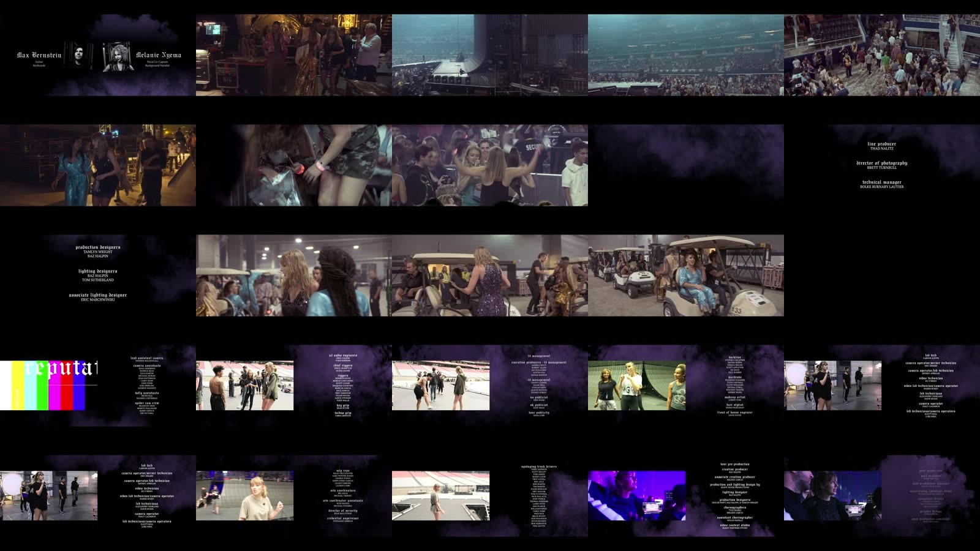Select the image of the woman standing on the stadium stage
Screen dimensions: 980x551
441,495
